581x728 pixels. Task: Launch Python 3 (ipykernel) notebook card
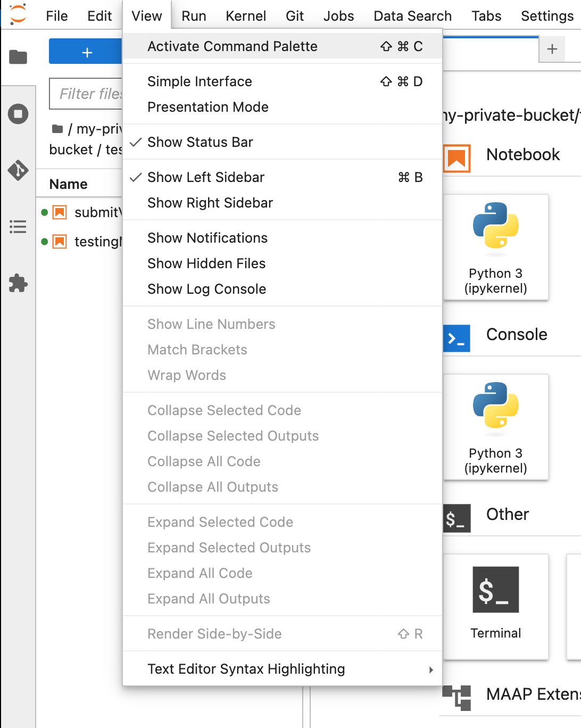(x=495, y=247)
